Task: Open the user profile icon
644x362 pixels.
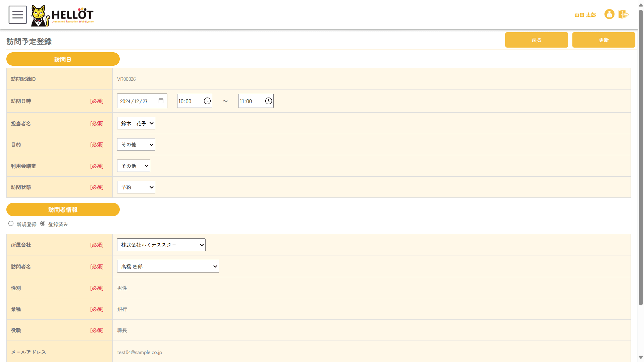Action: click(x=609, y=14)
